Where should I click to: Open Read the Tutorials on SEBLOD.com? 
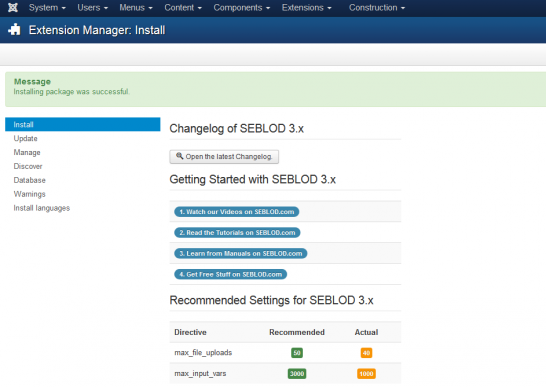click(237, 233)
